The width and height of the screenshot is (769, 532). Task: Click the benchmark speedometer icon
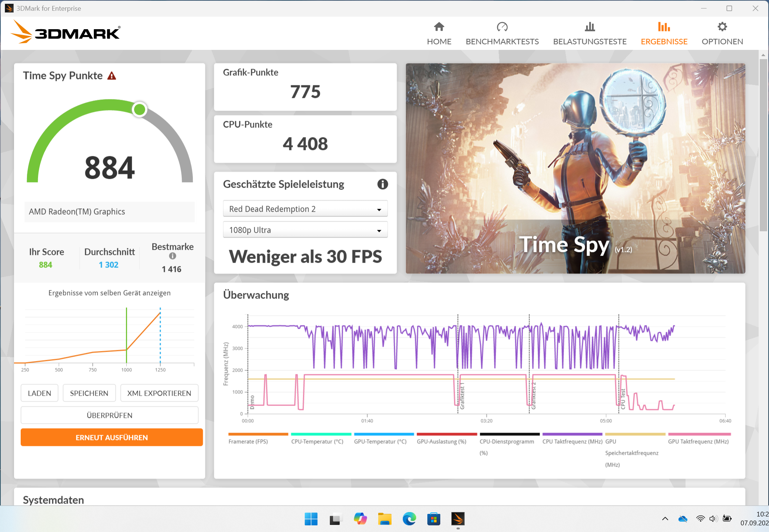point(502,27)
